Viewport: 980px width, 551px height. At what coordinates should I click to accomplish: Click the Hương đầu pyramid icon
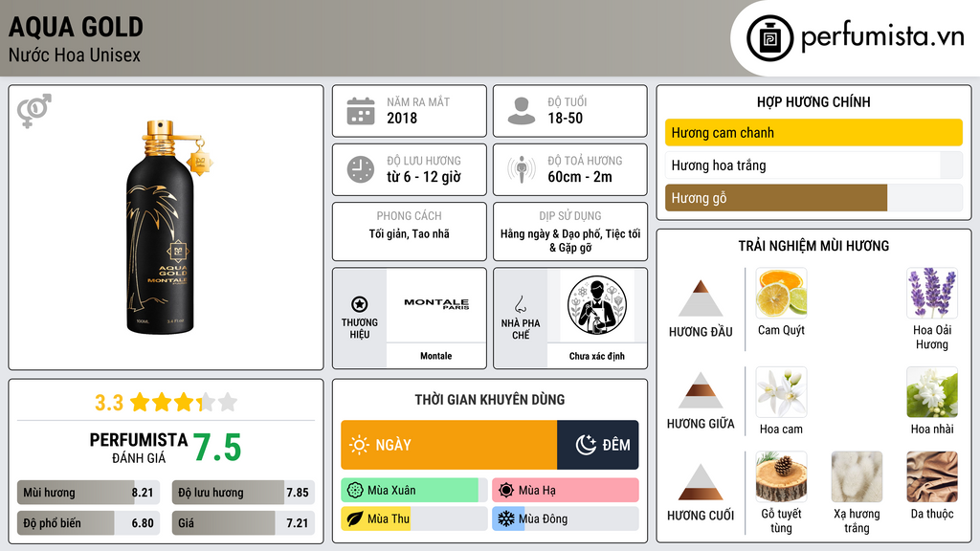[701, 298]
